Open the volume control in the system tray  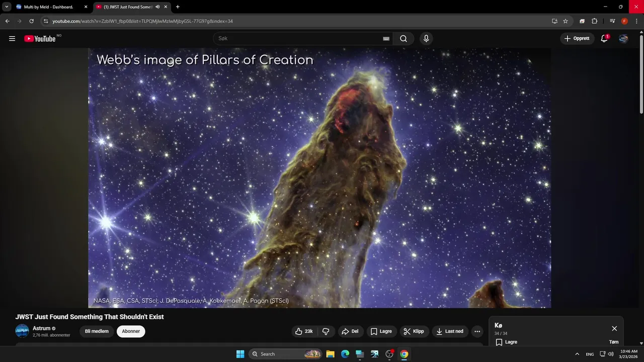coord(611,354)
